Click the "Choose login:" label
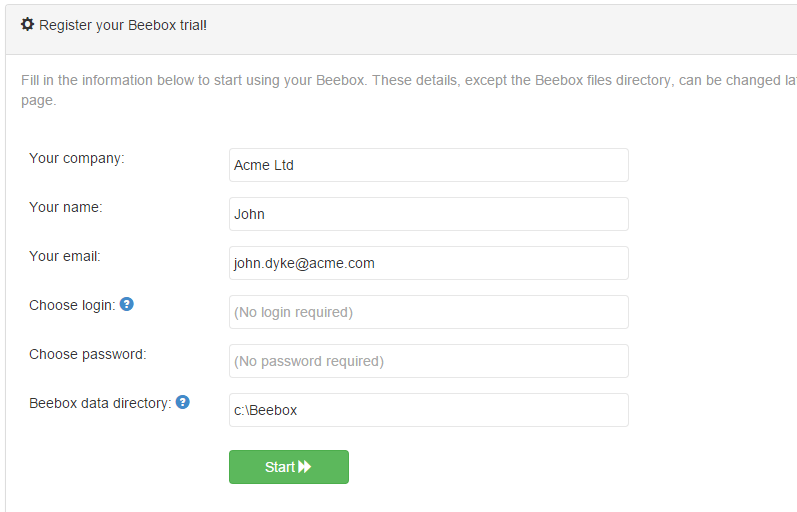 pos(72,305)
